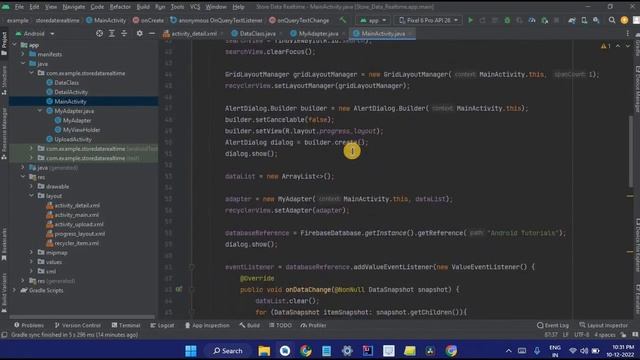Click the override gutter icon near onDataChange

[179, 289]
